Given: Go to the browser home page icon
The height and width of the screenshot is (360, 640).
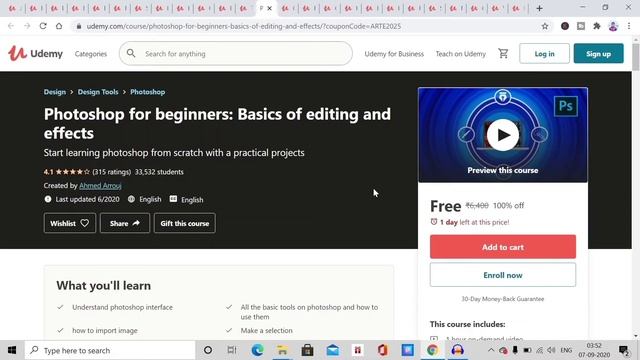Looking at the screenshot, I should (x=59, y=26).
